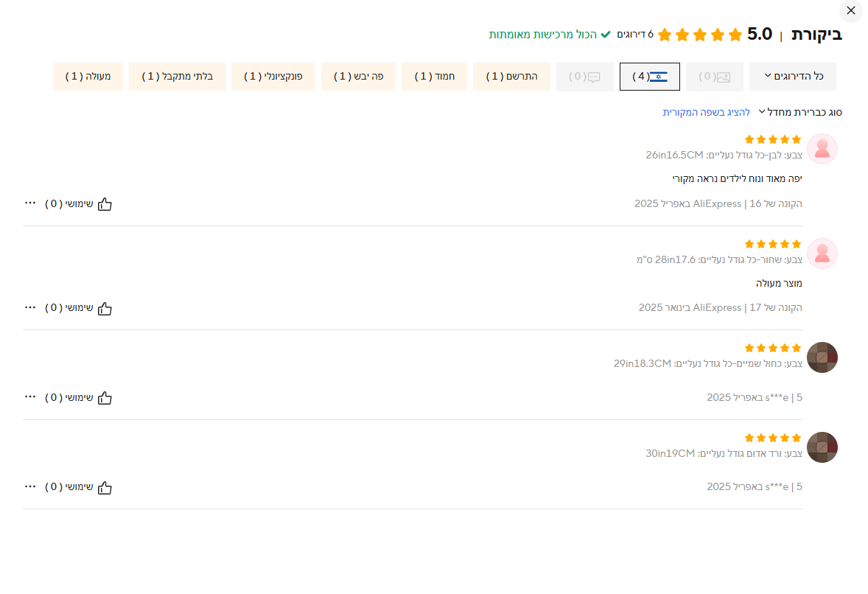
Task: Click thumbs-up on the white color review
Action: (105, 204)
